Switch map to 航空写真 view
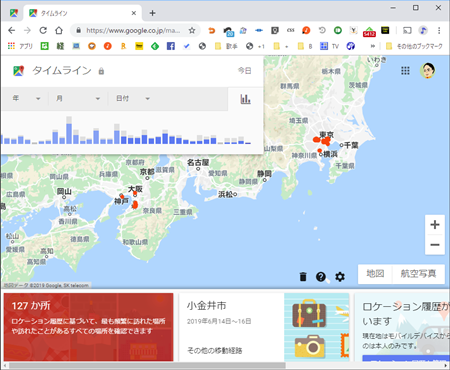450x370 pixels. [418, 274]
